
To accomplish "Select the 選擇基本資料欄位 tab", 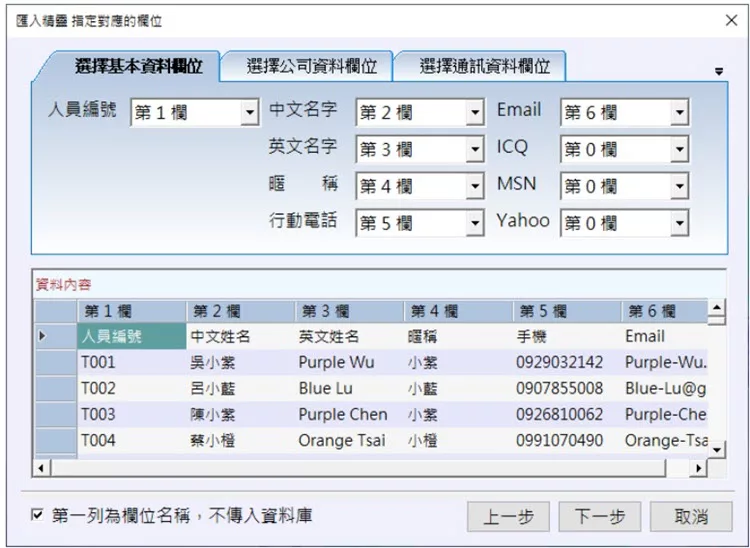I will [x=138, y=67].
